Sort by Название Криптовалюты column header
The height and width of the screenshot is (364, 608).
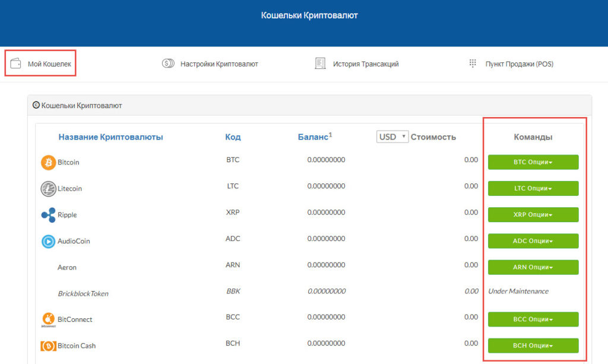pos(110,137)
